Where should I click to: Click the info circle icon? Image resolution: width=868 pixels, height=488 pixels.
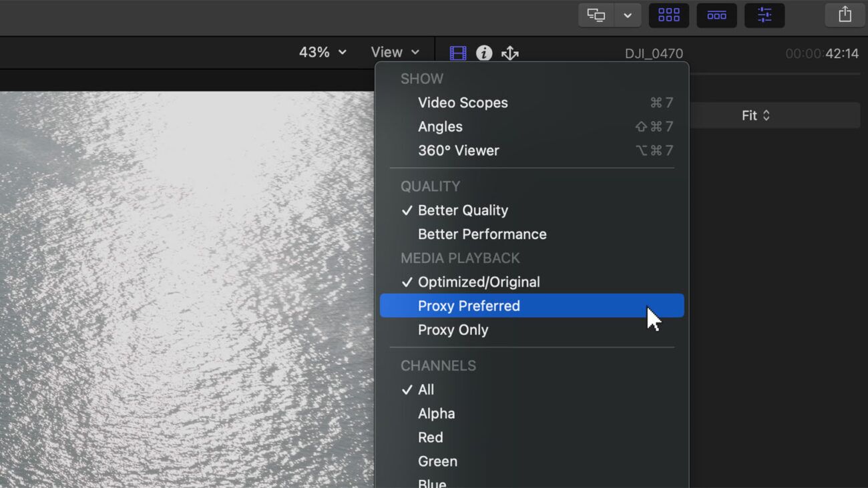pyautogui.click(x=484, y=52)
